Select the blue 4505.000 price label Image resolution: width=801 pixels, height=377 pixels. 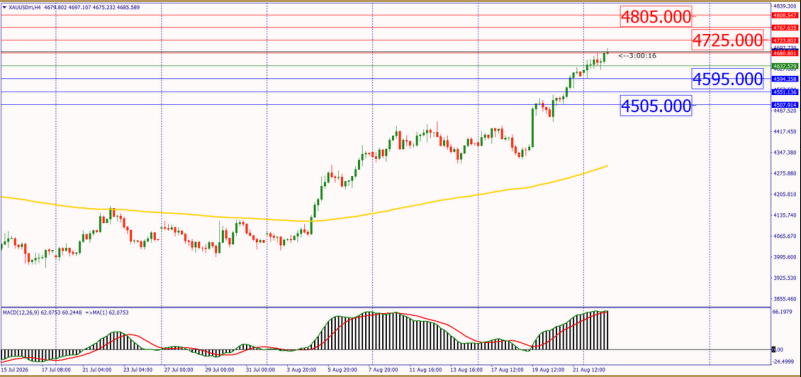point(656,106)
